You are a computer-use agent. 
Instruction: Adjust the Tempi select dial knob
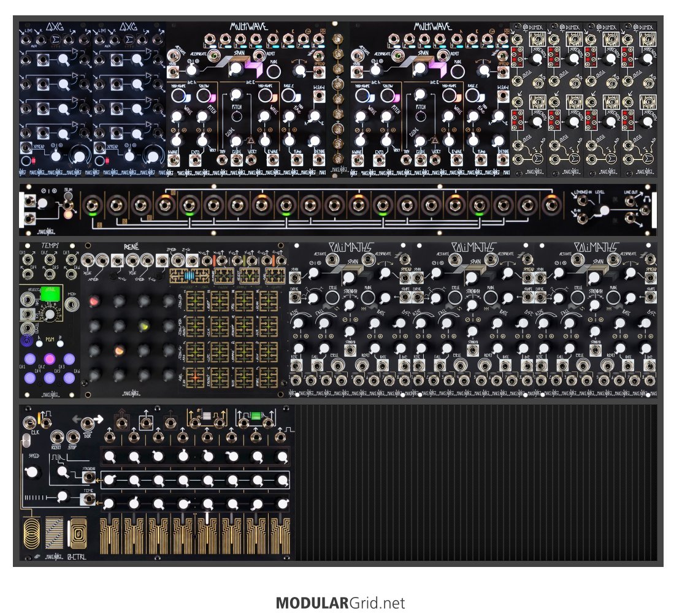[50, 314]
